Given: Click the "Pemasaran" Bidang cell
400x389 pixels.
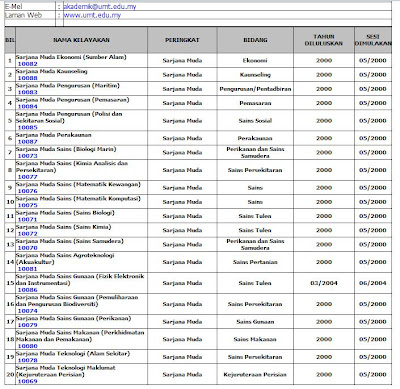Looking at the screenshot, I should pos(255,103).
